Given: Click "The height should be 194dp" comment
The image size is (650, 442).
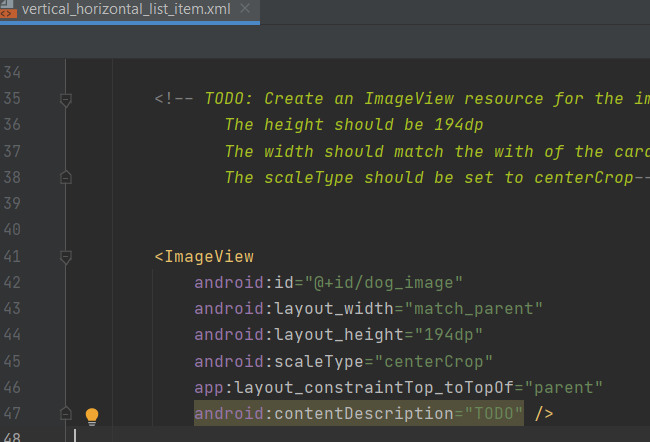Looking at the screenshot, I should (354, 124).
